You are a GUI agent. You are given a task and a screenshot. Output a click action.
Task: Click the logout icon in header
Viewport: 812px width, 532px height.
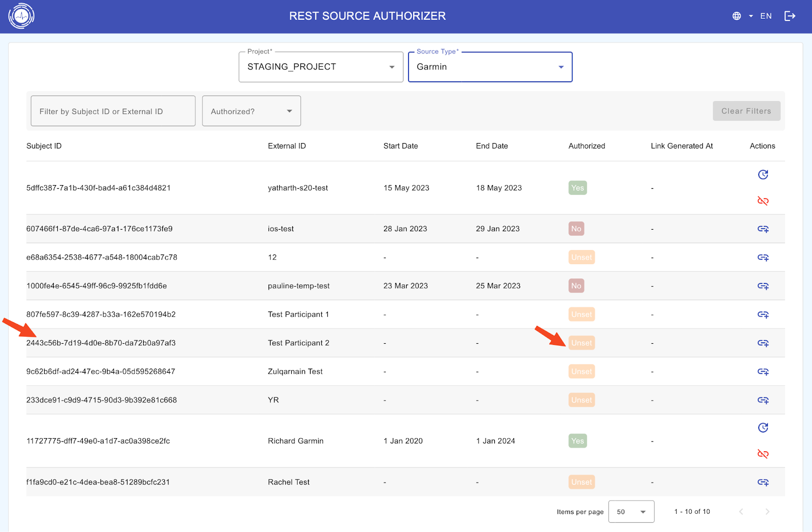click(790, 16)
